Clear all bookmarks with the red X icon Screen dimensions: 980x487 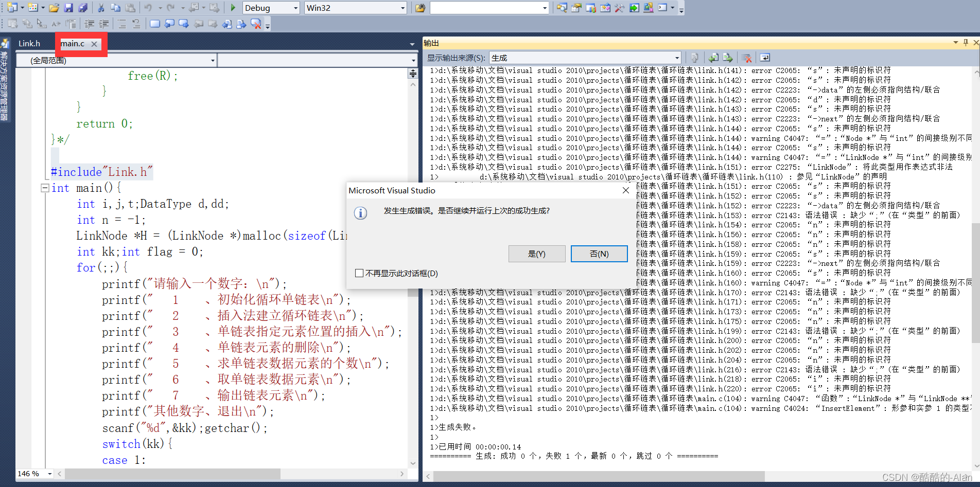[256, 24]
